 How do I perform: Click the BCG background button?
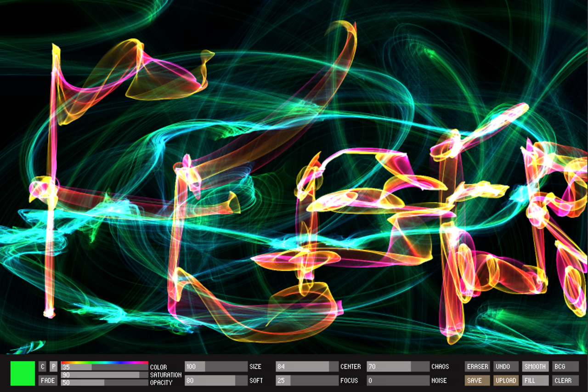(x=565, y=367)
